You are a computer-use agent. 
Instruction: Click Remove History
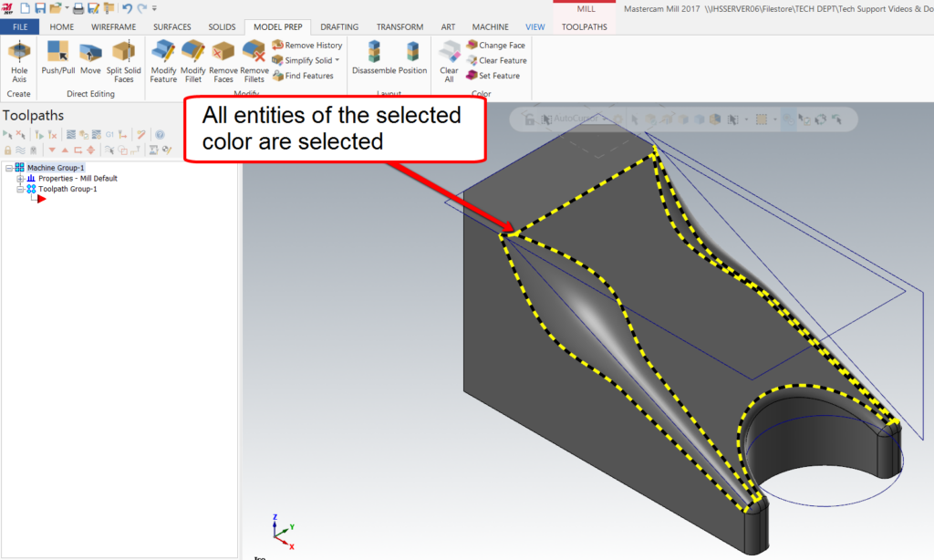[x=307, y=45]
